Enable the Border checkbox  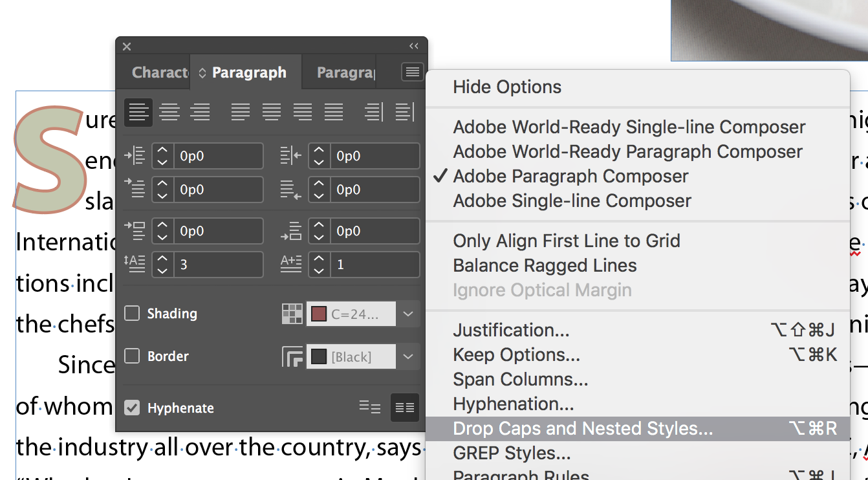132,356
